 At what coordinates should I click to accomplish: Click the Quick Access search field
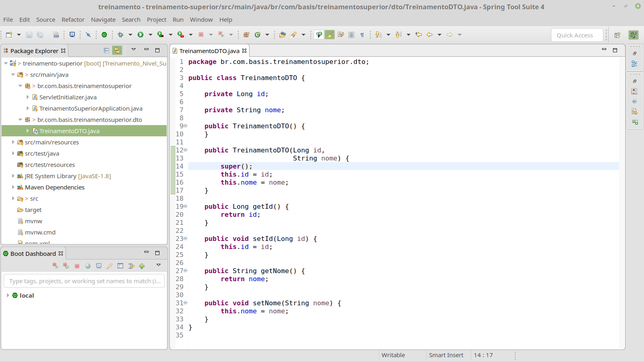tap(576, 35)
